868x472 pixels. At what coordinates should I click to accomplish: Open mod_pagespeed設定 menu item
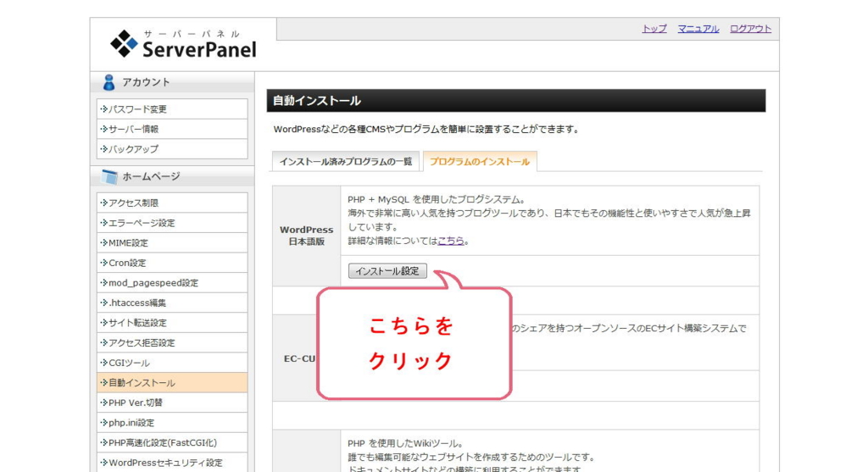[172, 283]
